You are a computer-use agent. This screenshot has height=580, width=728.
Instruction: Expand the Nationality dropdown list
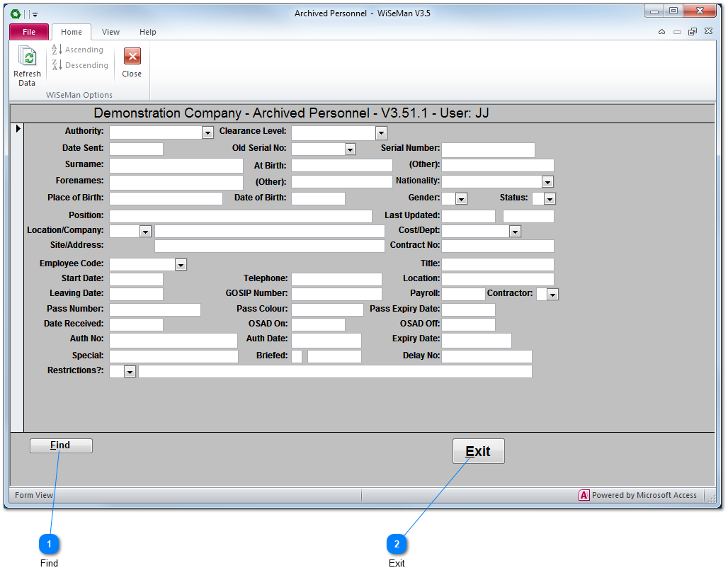click(x=547, y=182)
